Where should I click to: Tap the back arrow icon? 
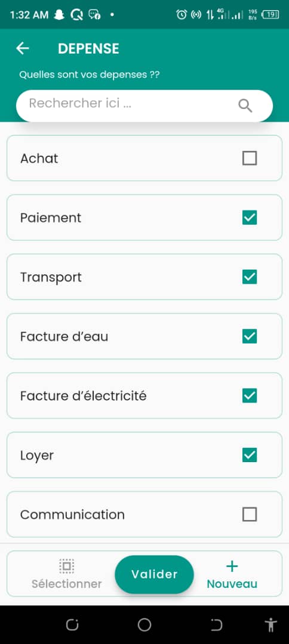click(23, 48)
